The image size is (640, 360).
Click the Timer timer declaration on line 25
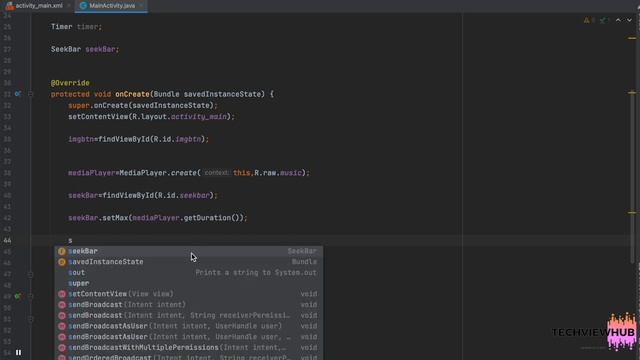tap(76, 27)
